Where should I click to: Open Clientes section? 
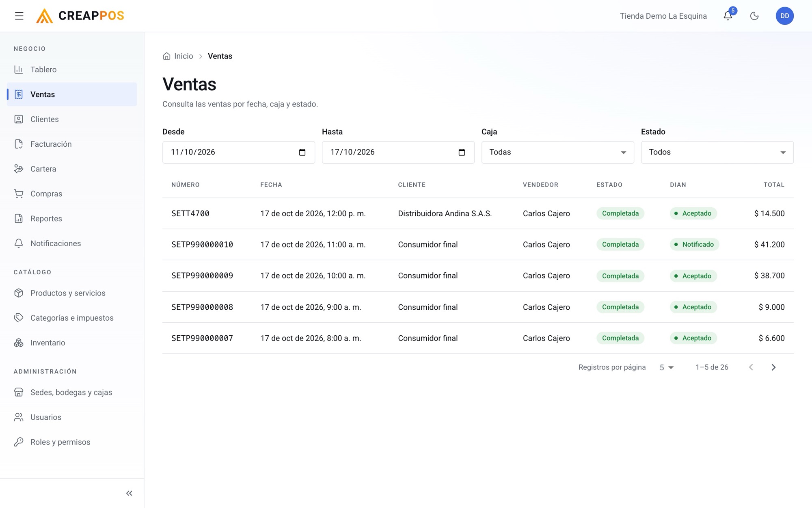point(72,119)
